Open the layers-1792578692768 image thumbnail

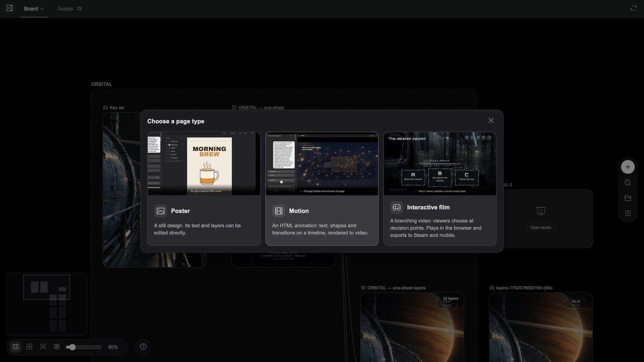pyautogui.click(x=541, y=327)
